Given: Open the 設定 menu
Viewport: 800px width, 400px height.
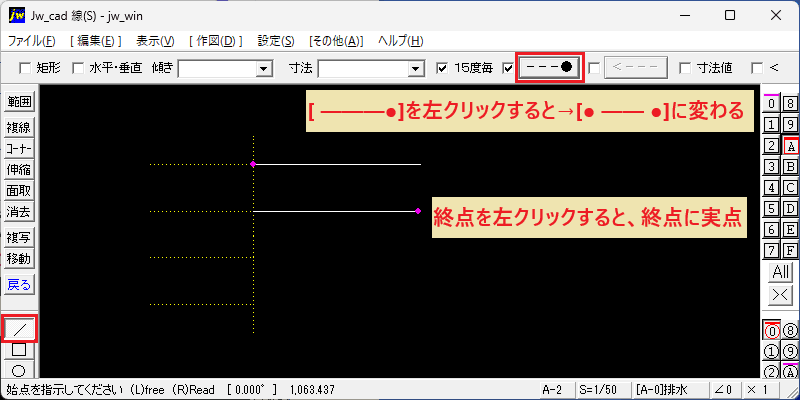Looking at the screenshot, I should 276,41.
